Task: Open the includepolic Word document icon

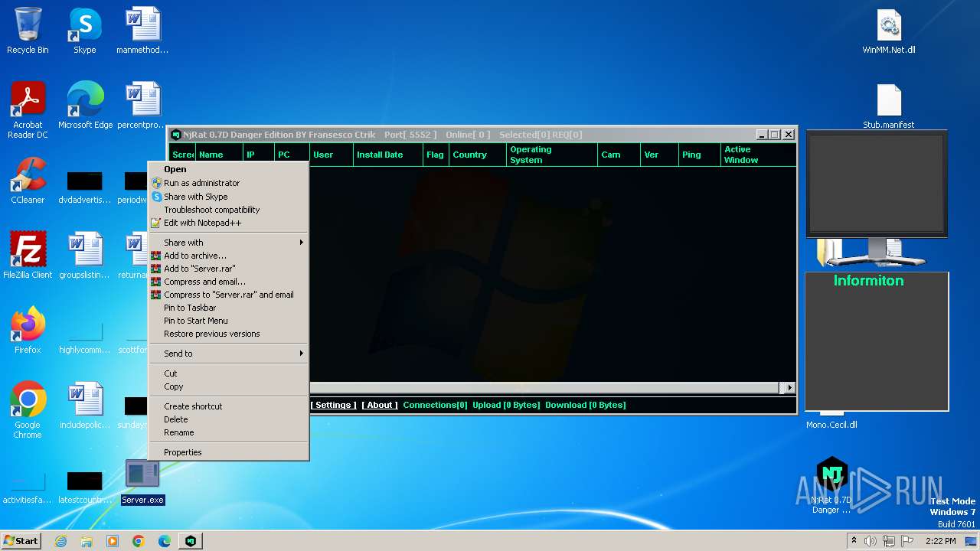Action: [x=85, y=406]
